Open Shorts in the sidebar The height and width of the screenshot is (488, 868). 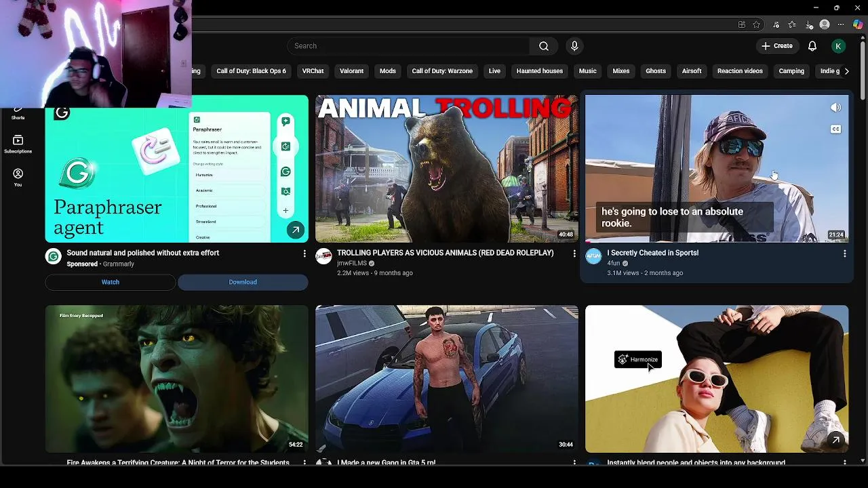18,114
